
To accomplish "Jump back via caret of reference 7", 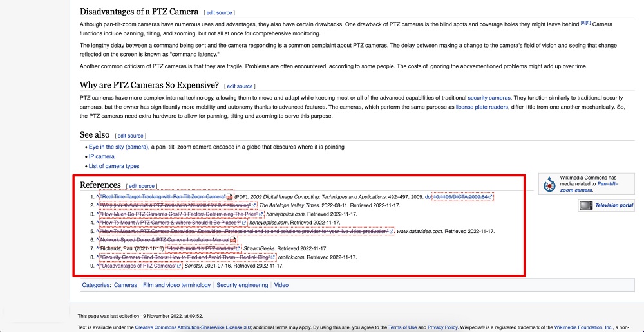I will pyautogui.click(x=98, y=249).
